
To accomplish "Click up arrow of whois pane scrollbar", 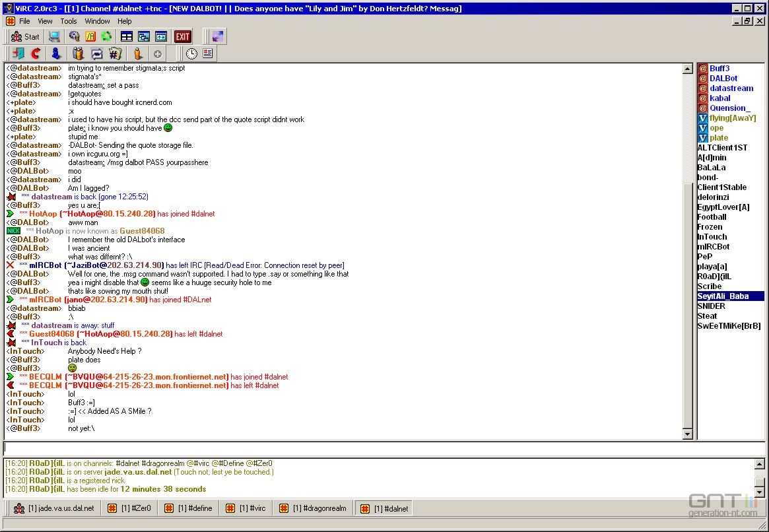I will click(x=759, y=464).
